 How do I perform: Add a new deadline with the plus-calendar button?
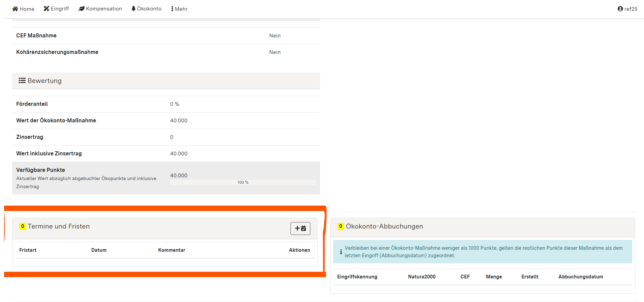pos(300,228)
